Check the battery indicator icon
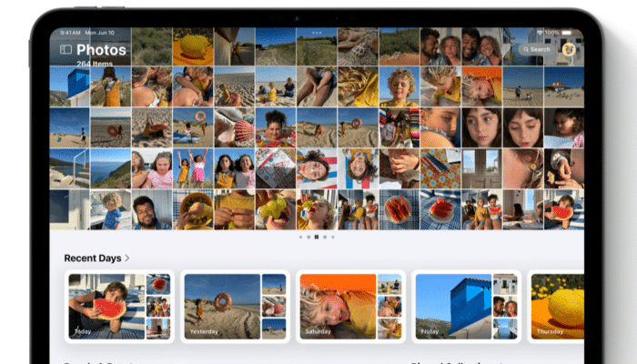This screenshot has height=364, width=637. coord(567,33)
